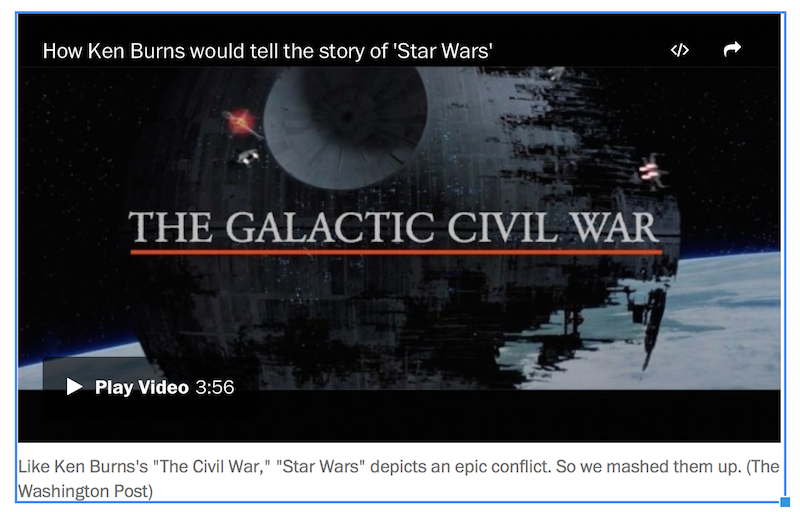The image size is (800, 512).
Task: Click 'THE GALACTIC CIVIL WAR' title text
Action: [394, 227]
